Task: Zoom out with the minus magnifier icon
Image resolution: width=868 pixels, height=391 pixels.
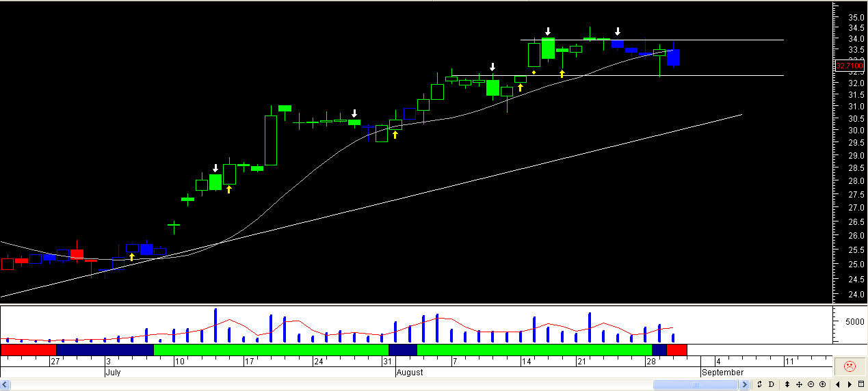Action: 811,384
